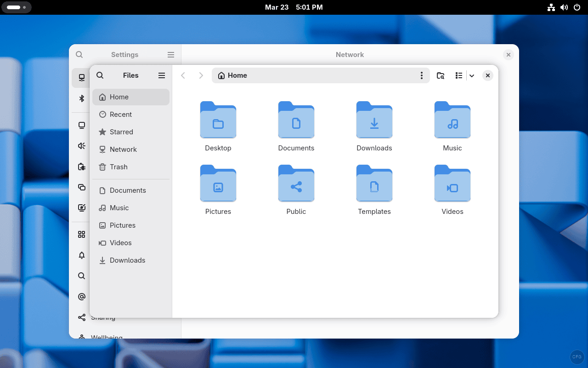Open Online Accounts via the at-sign icon
The height and width of the screenshot is (368, 588).
81,297
